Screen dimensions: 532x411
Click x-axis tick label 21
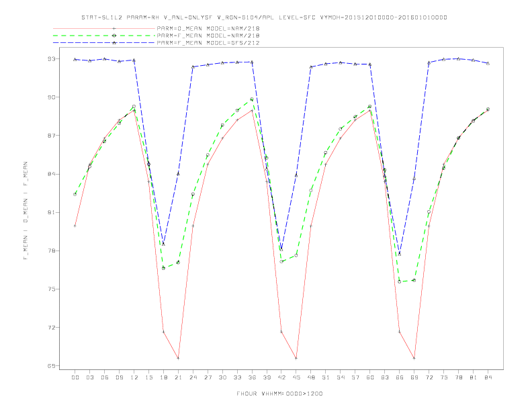(x=179, y=377)
